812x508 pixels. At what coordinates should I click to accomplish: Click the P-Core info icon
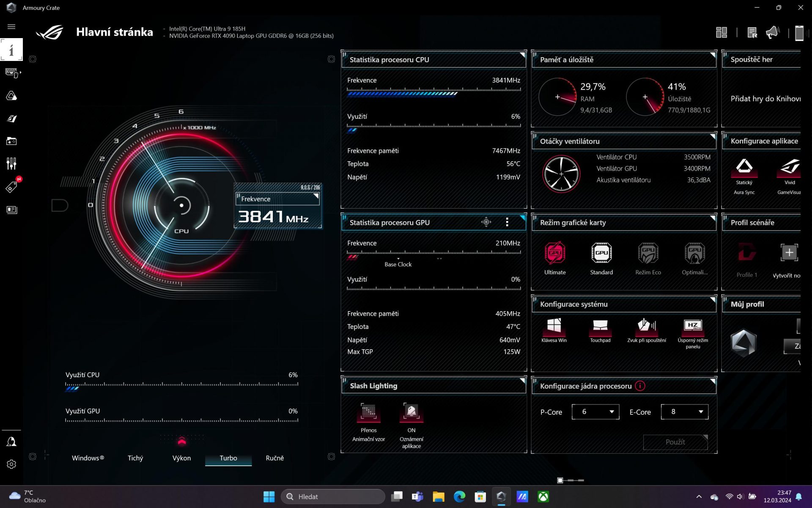click(x=640, y=386)
